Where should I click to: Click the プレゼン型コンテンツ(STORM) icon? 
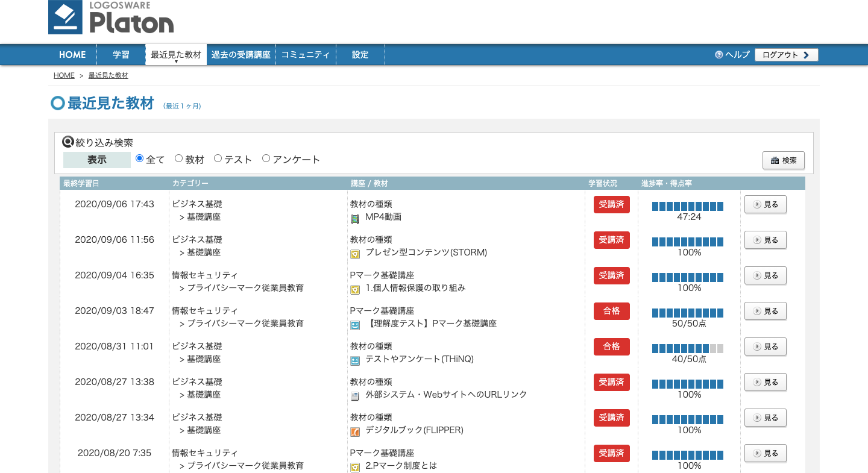[355, 254]
